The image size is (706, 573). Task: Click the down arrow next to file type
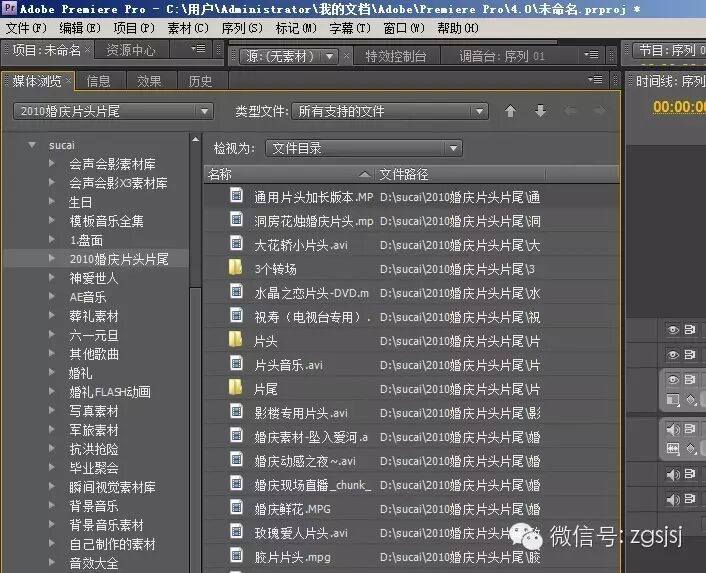pyautogui.click(x=540, y=111)
